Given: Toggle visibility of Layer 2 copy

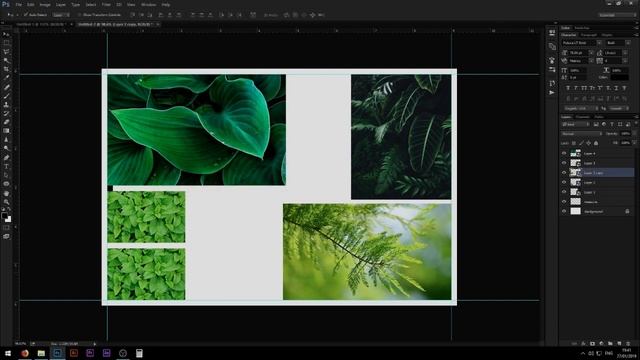Looking at the screenshot, I should (564, 173).
